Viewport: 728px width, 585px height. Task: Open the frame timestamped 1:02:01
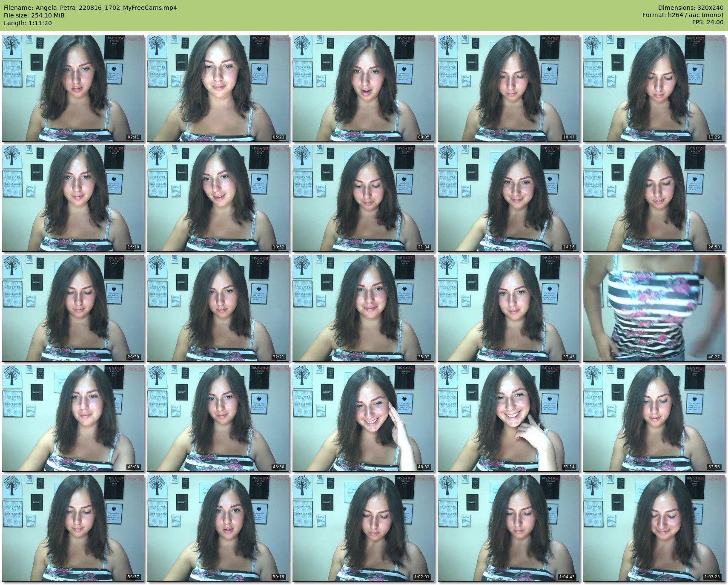364,528
